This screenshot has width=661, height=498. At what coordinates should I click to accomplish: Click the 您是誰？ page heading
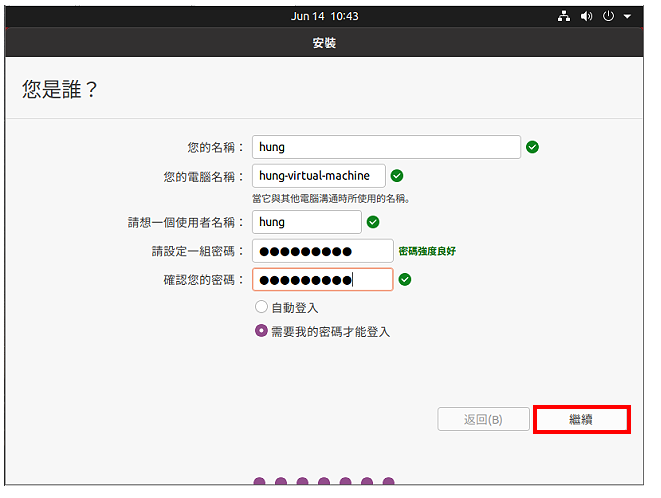60,89
